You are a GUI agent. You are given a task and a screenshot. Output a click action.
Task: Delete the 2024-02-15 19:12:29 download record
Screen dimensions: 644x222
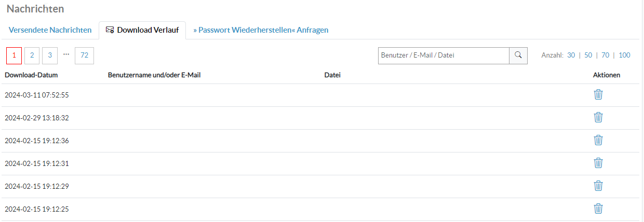[598, 186]
